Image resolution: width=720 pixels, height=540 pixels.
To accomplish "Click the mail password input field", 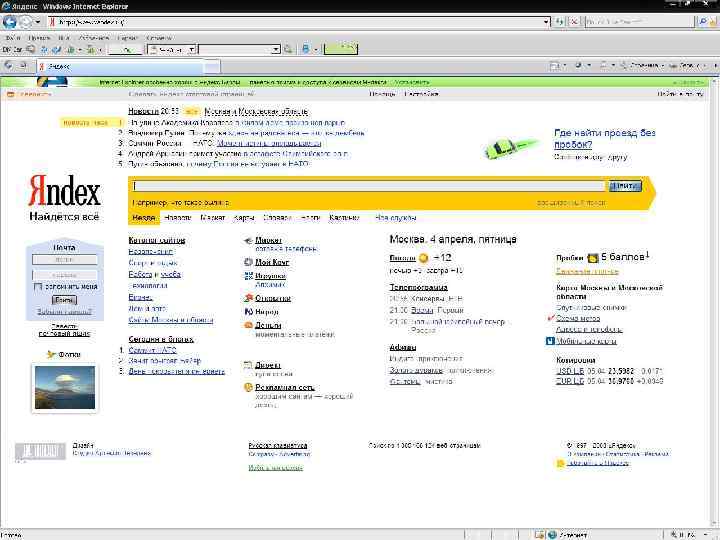I will [65, 275].
